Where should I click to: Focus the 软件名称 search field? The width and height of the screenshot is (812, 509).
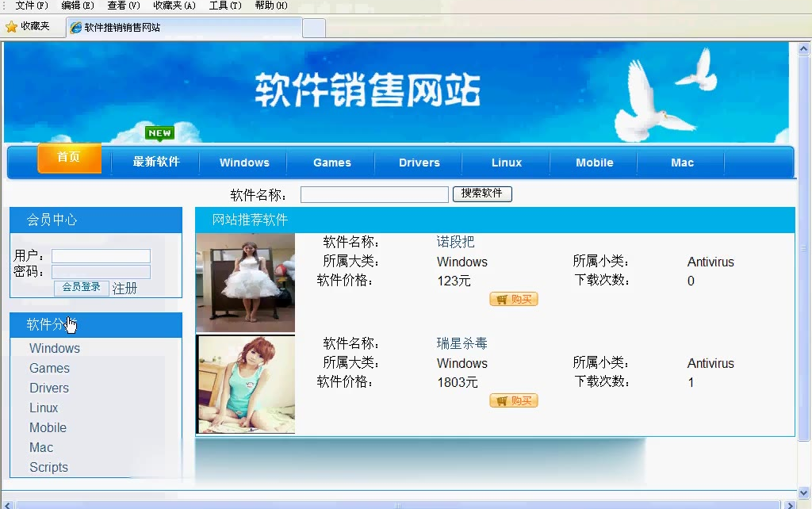pyautogui.click(x=374, y=195)
